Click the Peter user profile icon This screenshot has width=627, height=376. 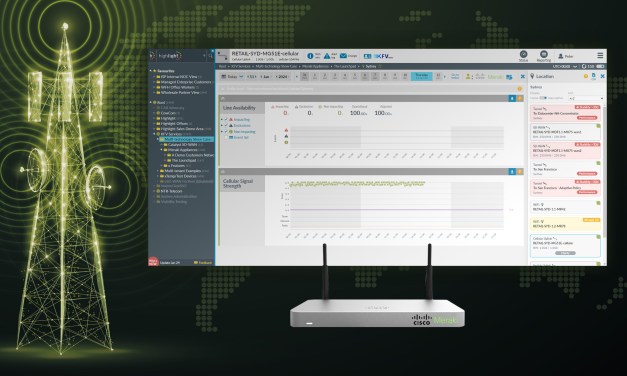point(561,56)
